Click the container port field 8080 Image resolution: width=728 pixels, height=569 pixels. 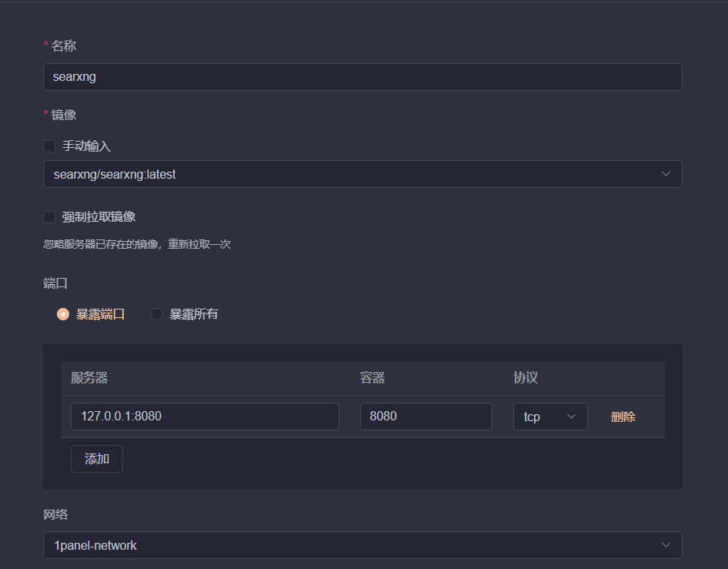[426, 417]
